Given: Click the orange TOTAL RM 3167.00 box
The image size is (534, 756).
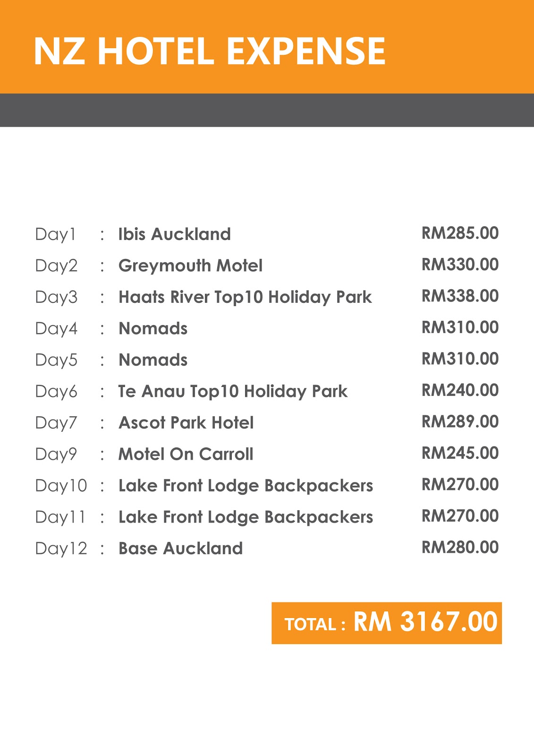Looking at the screenshot, I should click(x=387, y=623).
